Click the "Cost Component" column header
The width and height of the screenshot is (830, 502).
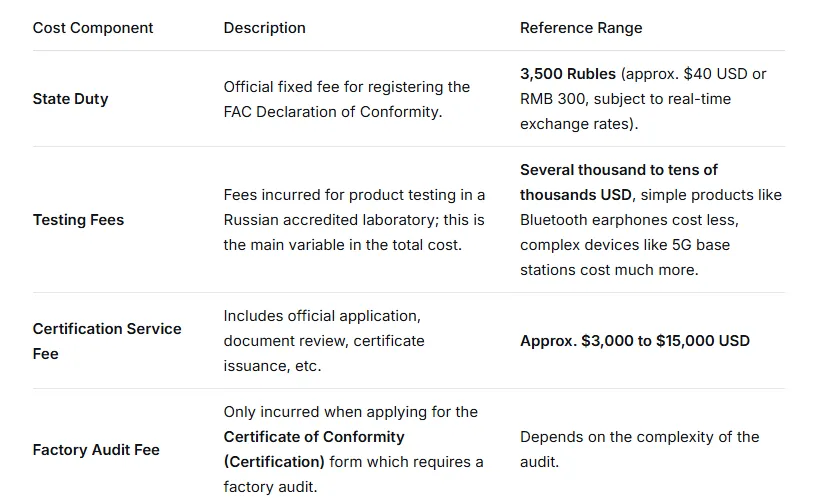pyautogui.click(x=93, y=28)
